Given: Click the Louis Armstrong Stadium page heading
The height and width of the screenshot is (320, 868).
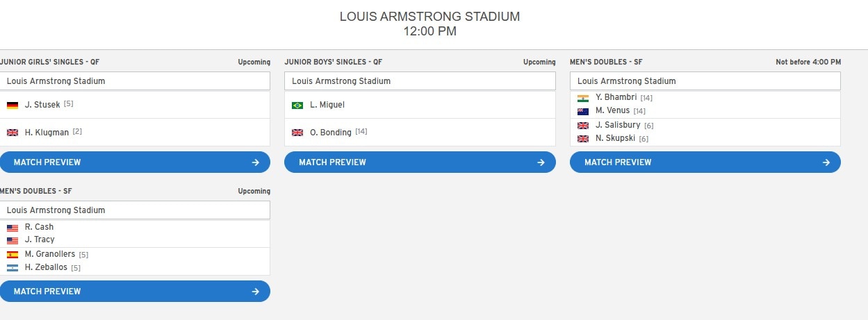Looking at the screenshot, I should (429, 17).
